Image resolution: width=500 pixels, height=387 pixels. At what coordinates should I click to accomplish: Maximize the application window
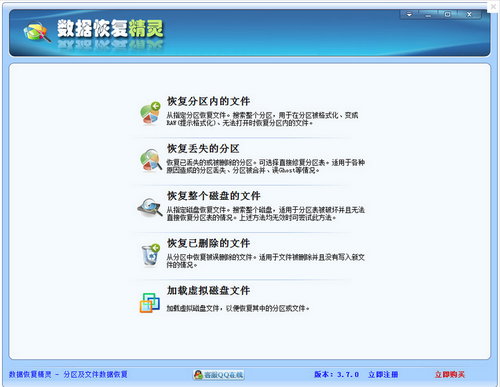point(447,14)
